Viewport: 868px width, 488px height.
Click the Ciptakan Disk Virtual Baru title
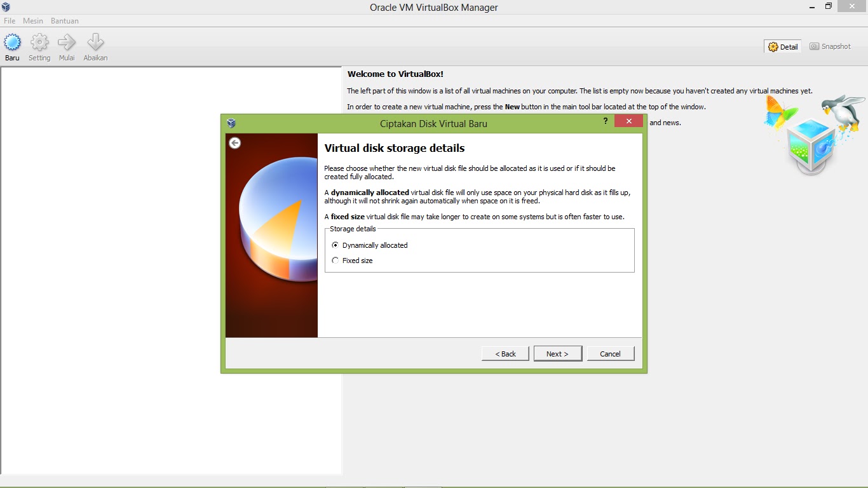[x=433, y=124]
